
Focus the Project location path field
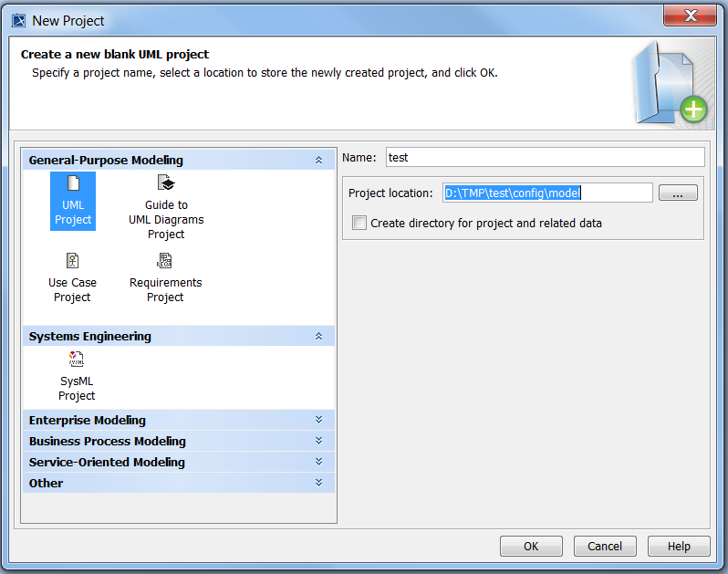tap(547, 193)
